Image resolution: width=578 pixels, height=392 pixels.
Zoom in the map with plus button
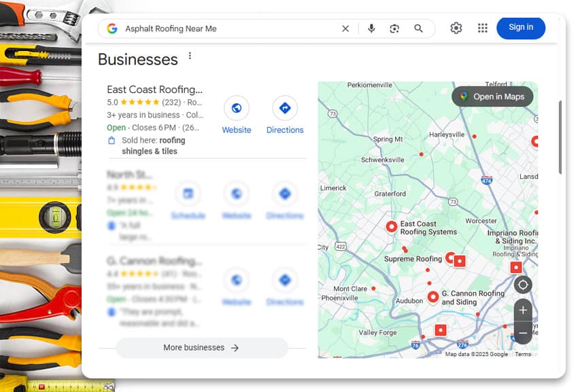[x=523, y=310]
